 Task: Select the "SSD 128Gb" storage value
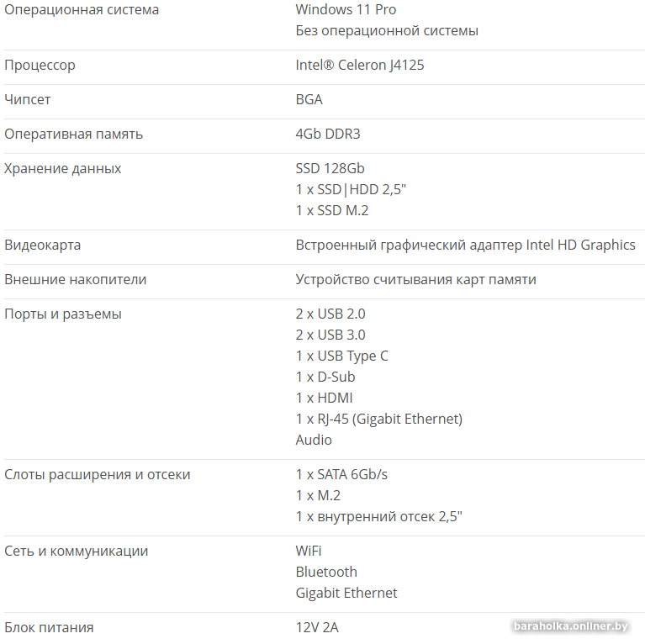click(x=330, y=169)
